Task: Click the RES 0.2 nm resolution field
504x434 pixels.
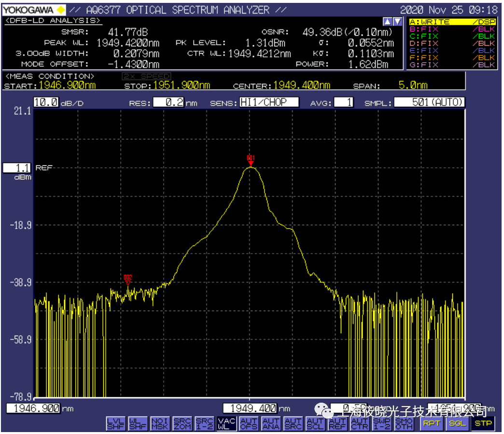Action: (168, 102)
